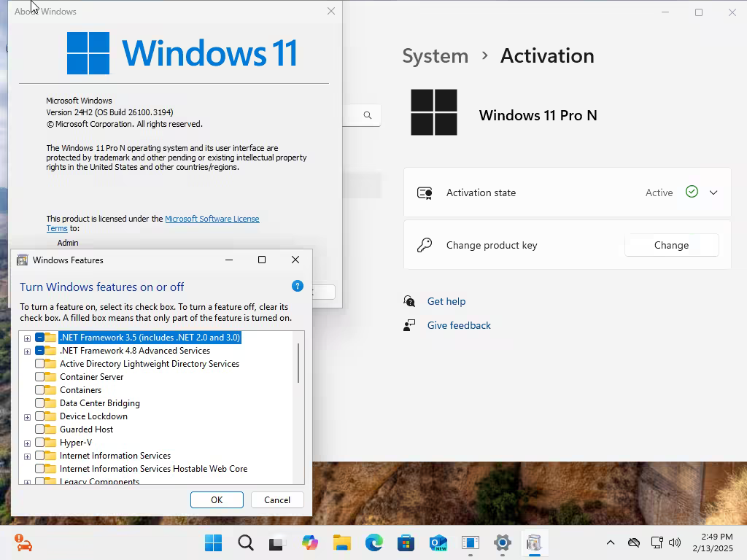Viewport: 747px width, 560px height.
Task: Click the search magnifier in Settings
Action: tap(368, 115)
